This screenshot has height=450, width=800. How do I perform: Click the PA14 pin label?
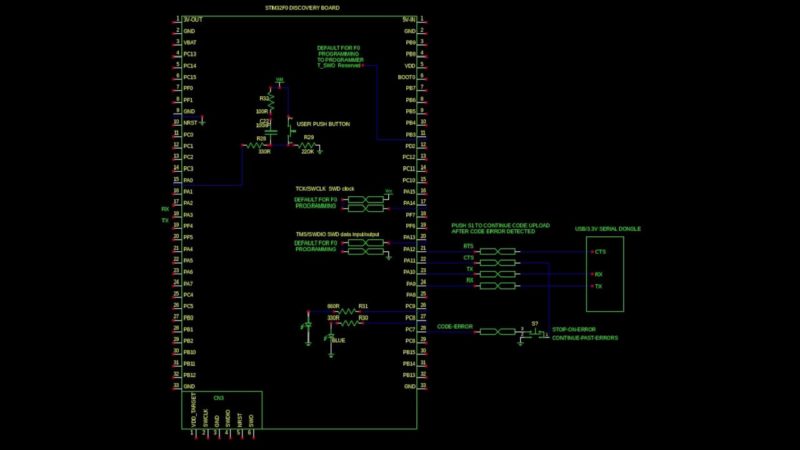[409, 203]
